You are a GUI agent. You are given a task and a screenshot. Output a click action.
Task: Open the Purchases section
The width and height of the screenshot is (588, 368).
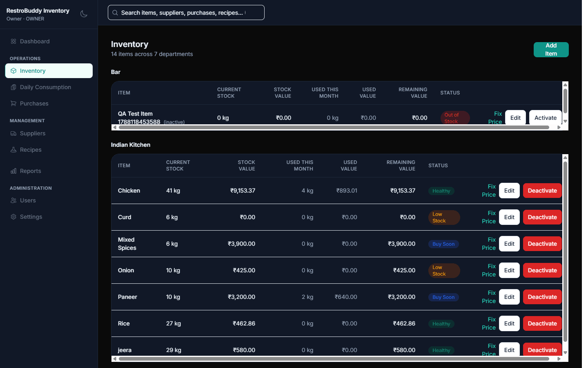tap(49, 103)
